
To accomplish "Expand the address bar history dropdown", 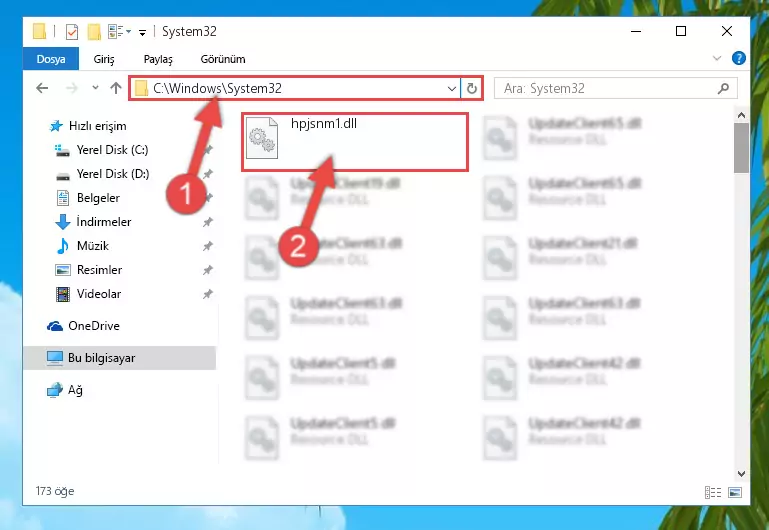I will pyautogui.click(x=452, y=89).
